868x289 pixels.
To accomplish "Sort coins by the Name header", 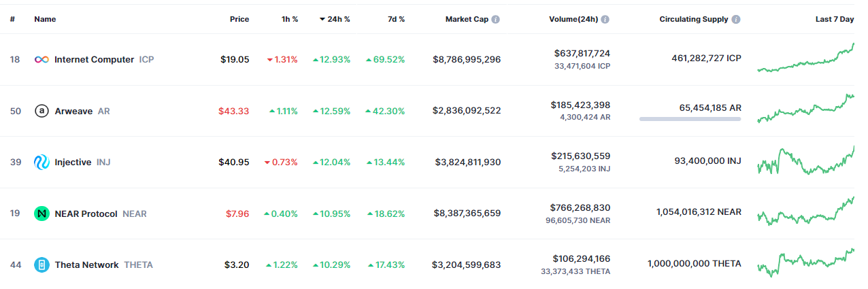I will coord(45,19).
